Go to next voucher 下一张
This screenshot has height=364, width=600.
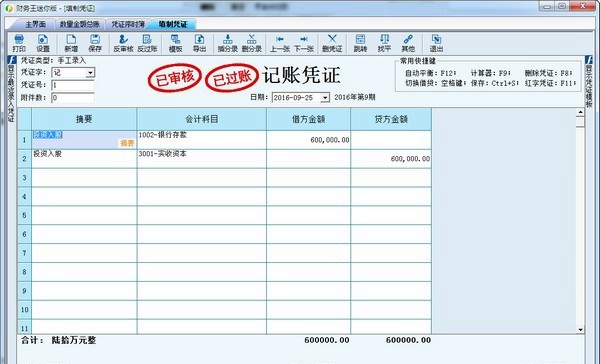(304, 43)
